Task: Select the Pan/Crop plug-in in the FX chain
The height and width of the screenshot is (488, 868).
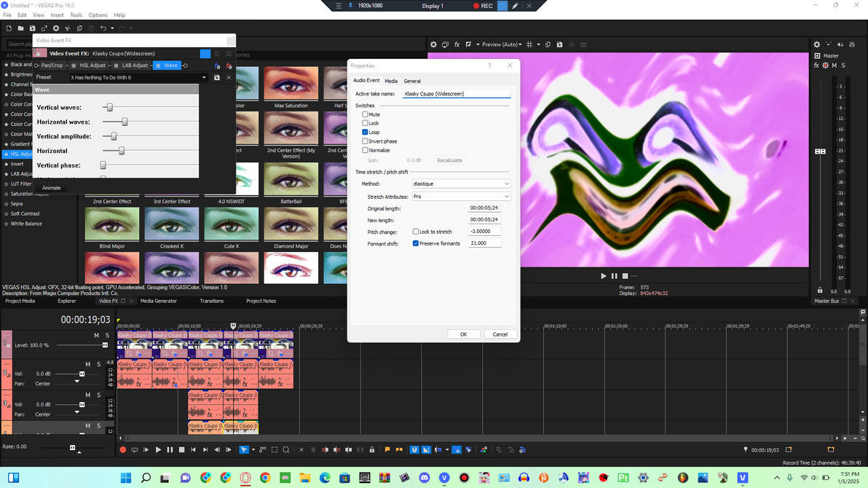Action: (x=52, y=66)
